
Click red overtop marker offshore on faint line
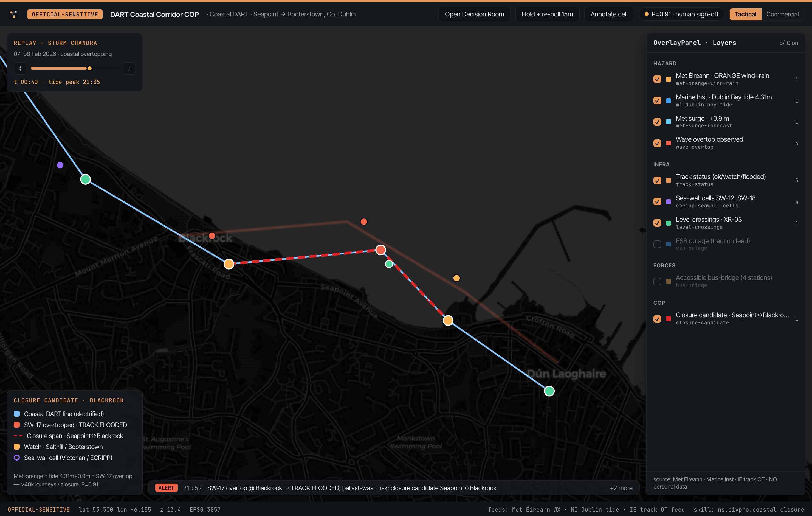coord(363,222)
